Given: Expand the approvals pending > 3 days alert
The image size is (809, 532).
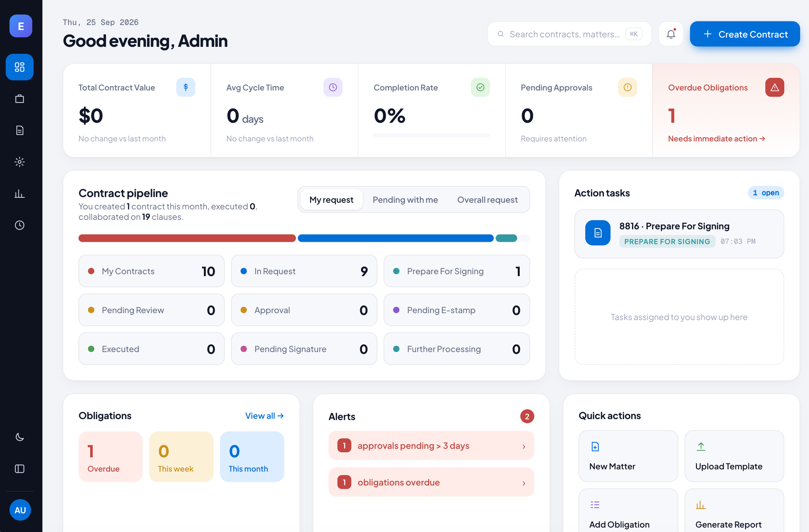Looking at the screenshot, I should [431, 445].
